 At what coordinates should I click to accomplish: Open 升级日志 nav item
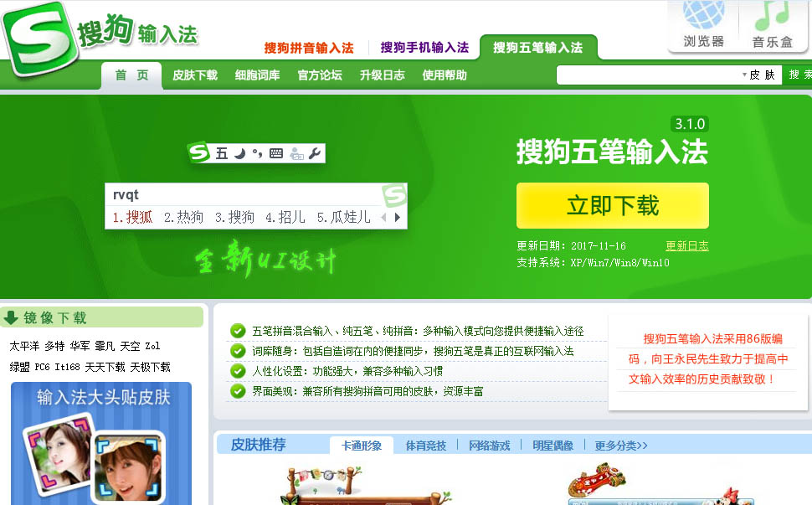pyautogui.click(x=383, y=75)
